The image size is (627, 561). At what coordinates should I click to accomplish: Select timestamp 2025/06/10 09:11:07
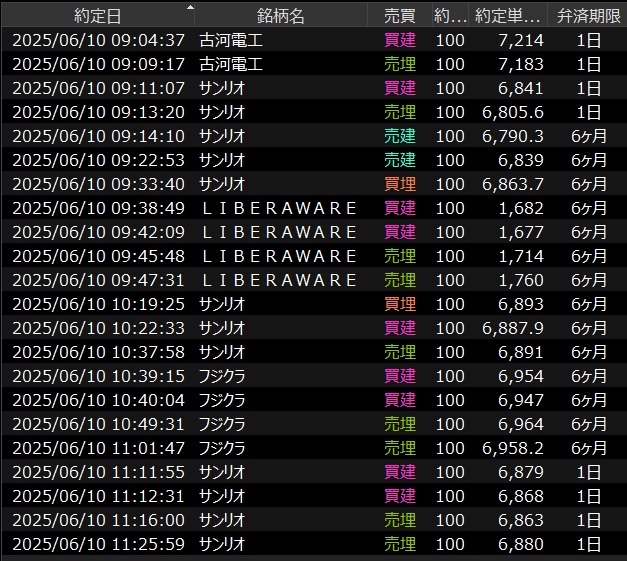point(98,88)
